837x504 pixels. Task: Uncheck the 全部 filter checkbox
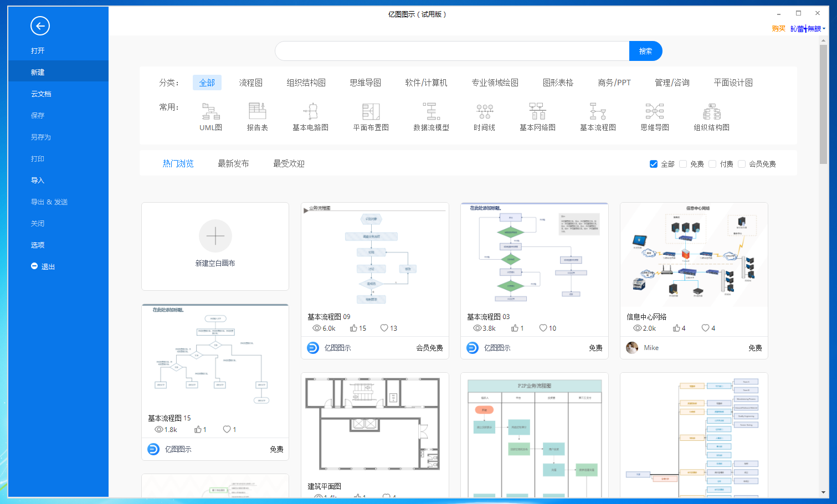[x=654, y=164]
